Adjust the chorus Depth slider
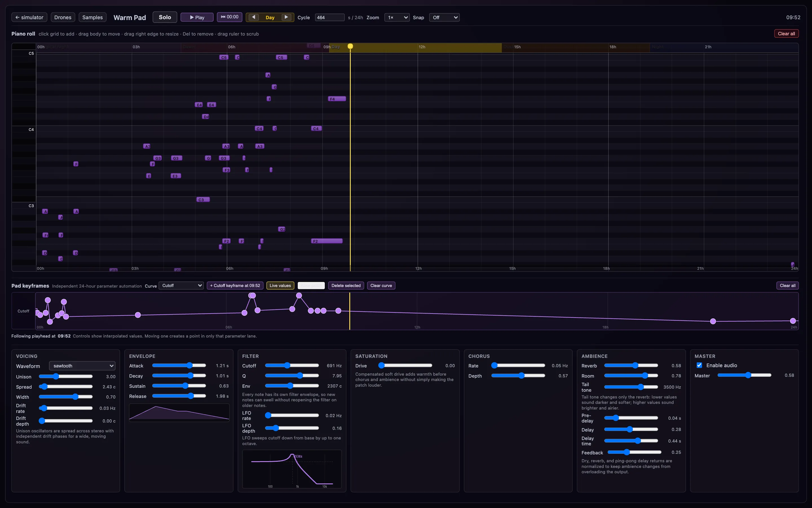Screen dimensions: 812x508 click(x=518, y=376)
